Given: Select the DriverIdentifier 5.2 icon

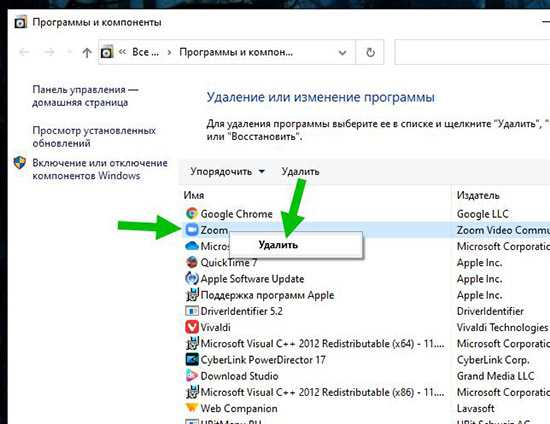Looking at the screenshot, I should point(192,311).
